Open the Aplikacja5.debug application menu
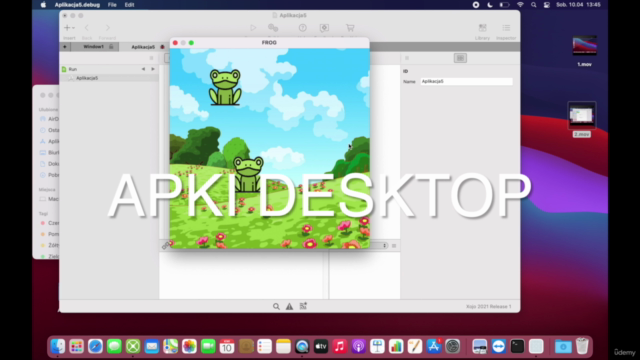The width and height of the screenshot is (640, 360). [x=77, y=5]
